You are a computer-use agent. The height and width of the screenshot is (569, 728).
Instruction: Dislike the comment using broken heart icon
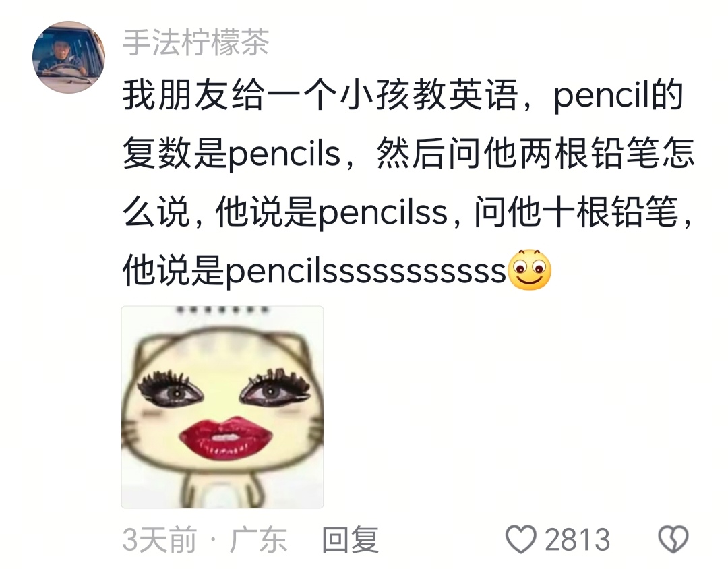click(673, 539)
